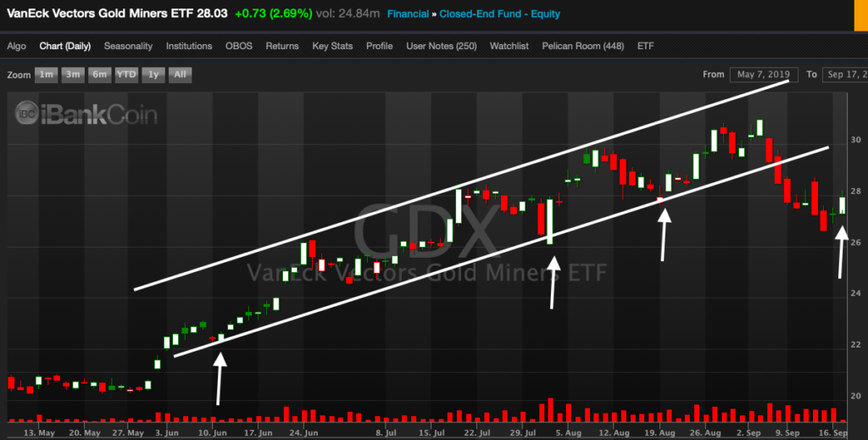
Task: Click the orange button at top right
Action: coord(860,14)
